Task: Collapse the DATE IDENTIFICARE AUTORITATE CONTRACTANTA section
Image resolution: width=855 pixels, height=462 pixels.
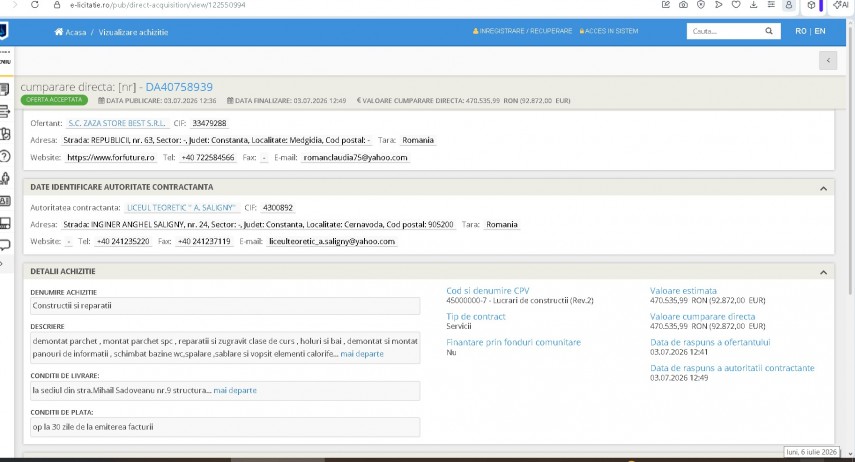Action: point(823,188)
